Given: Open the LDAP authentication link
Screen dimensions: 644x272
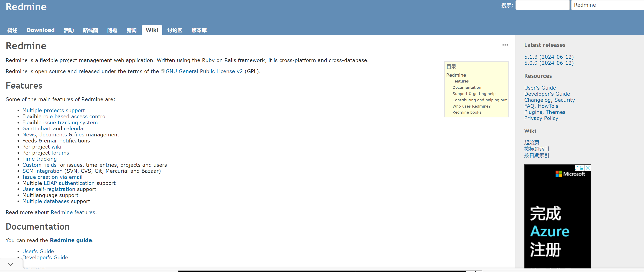Looking at the screenshot, I should pyautogui.click(x=69, y=183).
